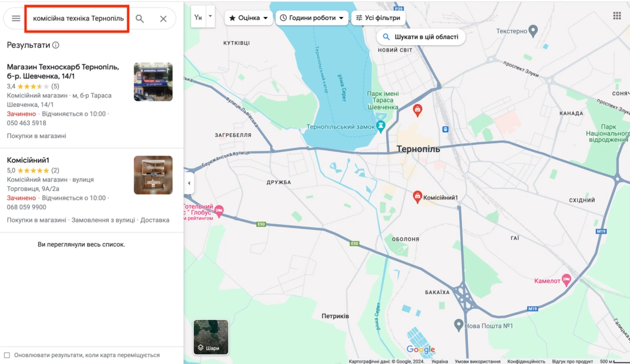The image size is (630, 364).
Task: Open the results info icon
Action: [x=56, y=45]
